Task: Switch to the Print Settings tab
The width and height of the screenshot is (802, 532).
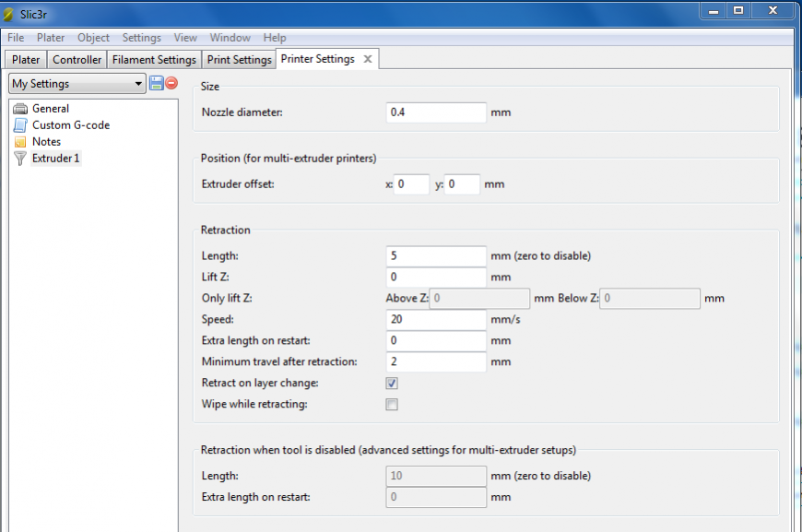Action: point(239,59)
